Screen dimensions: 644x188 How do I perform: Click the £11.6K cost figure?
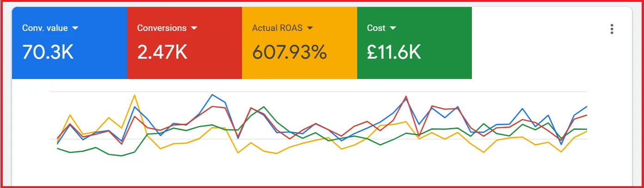[x=394, y=52]
